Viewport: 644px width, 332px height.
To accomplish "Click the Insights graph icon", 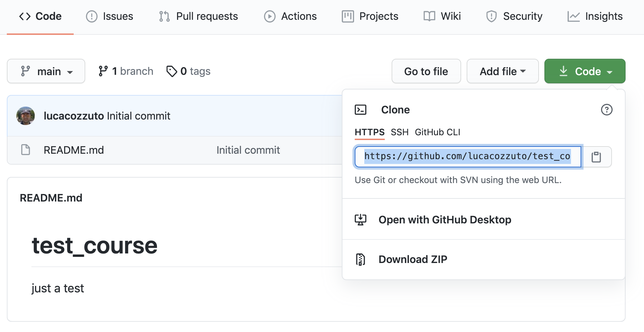I will [573, 16].
